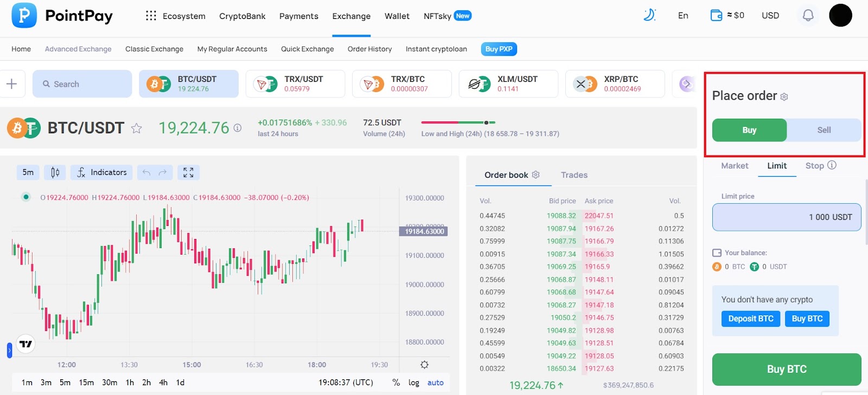Open the CryptoBank menu

pyautogui.click(x=242, y=16)
